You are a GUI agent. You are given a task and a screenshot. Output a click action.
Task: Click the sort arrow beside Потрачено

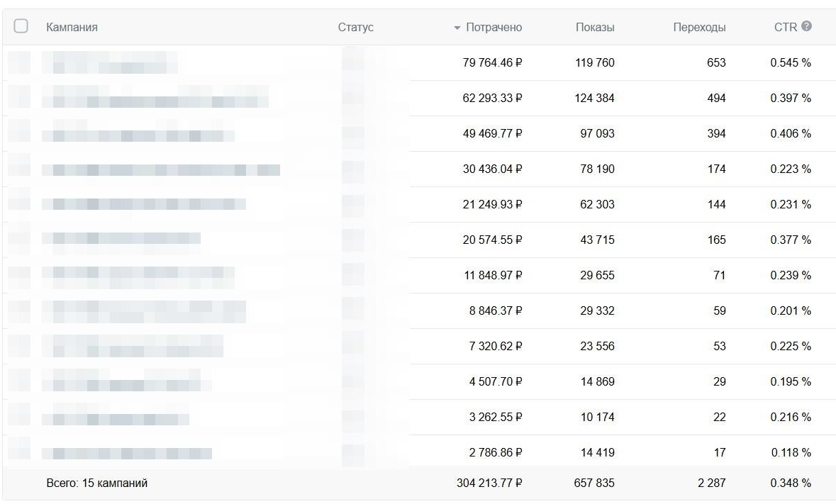[x=457, y=28]
